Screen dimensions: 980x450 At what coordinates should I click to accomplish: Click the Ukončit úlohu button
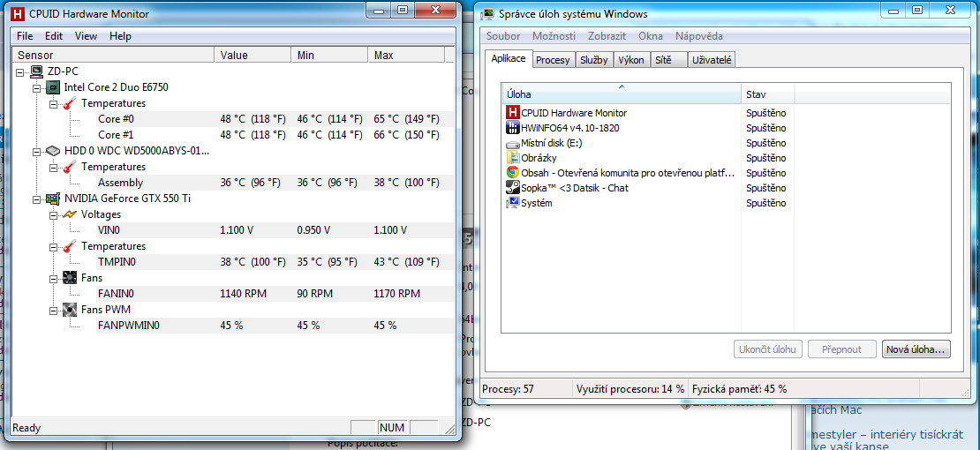(x=767, y=349)
